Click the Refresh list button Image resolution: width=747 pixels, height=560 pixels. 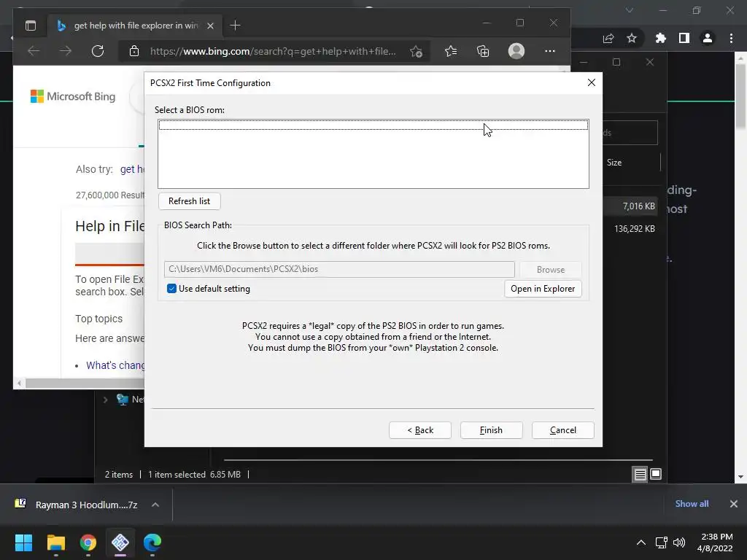[189, 201]
